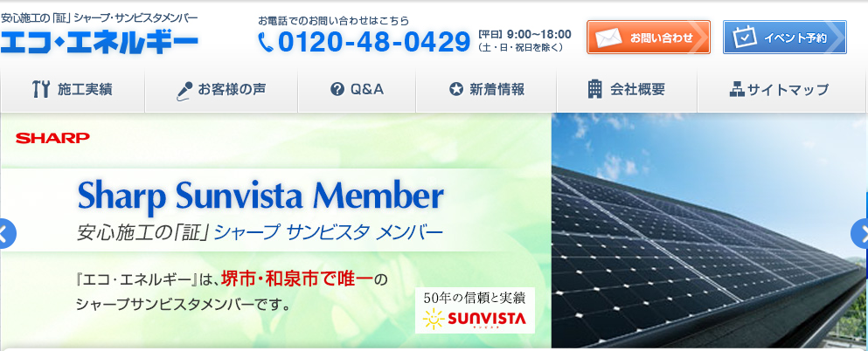Click the calendar icon on イベント予約 button
This screenshot has height=351, width=868.
[x=745, y=38]
